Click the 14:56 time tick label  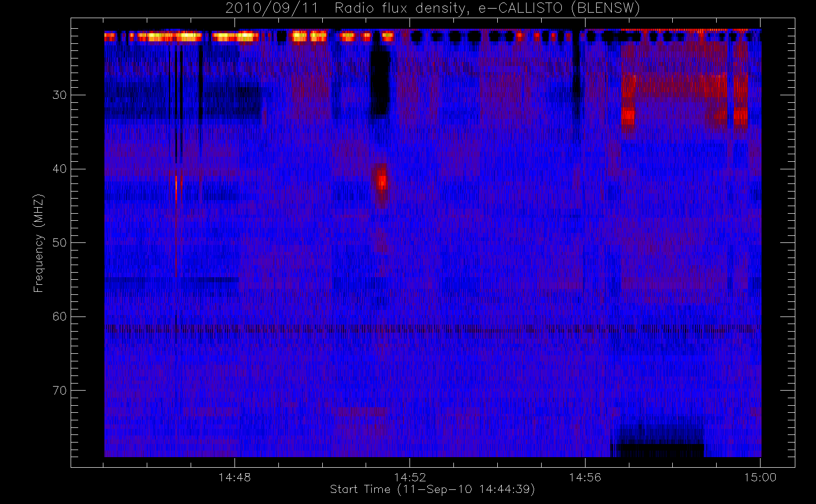(585, 477)
